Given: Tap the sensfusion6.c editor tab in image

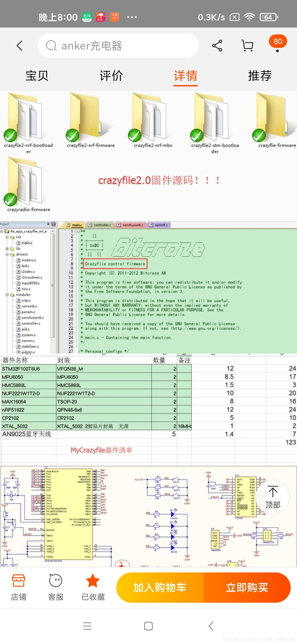Looking at the screenshot, I should click(130, 225).
